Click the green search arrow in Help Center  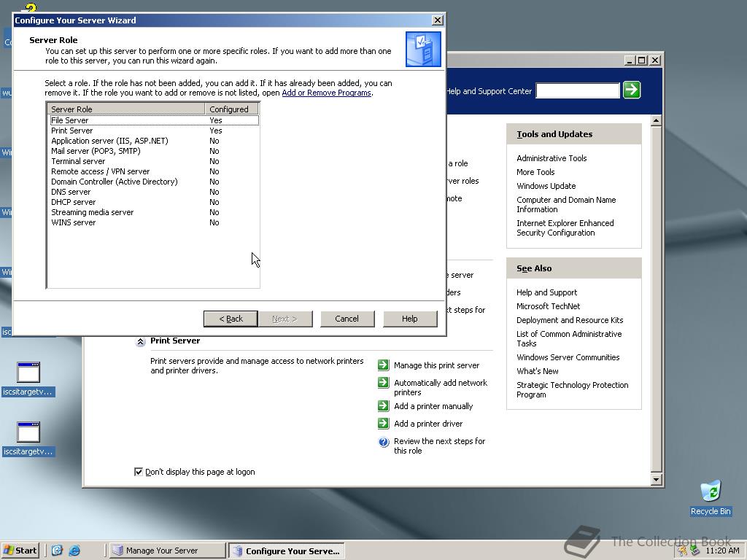pyautogui.click(x=630, y=90)
